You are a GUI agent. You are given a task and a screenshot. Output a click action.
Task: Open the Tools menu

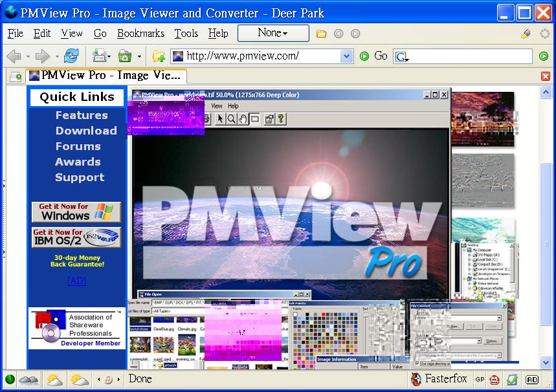(186, 34)
